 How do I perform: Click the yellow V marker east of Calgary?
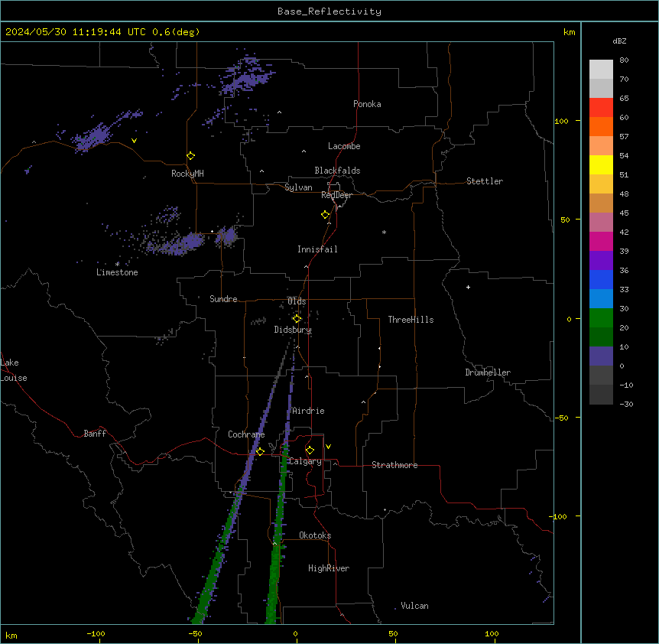328,447
